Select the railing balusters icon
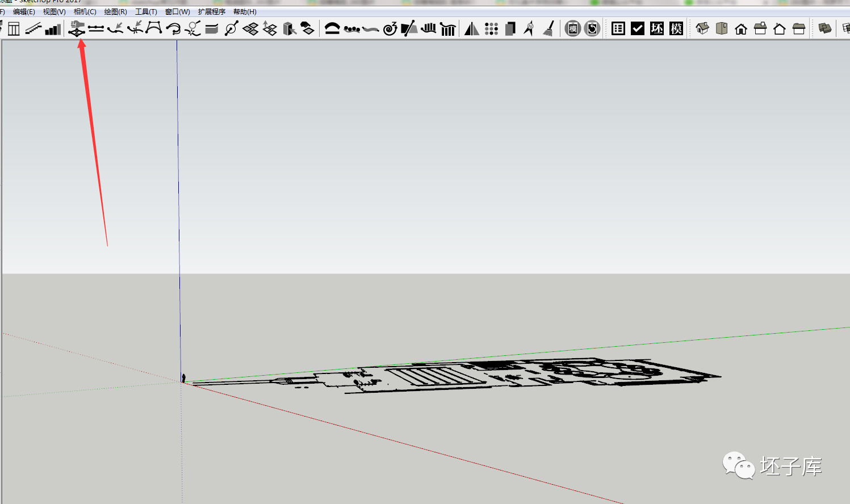The height and width of the screenshot is (504, 850). pyautogui.click(x=448, y=29)
